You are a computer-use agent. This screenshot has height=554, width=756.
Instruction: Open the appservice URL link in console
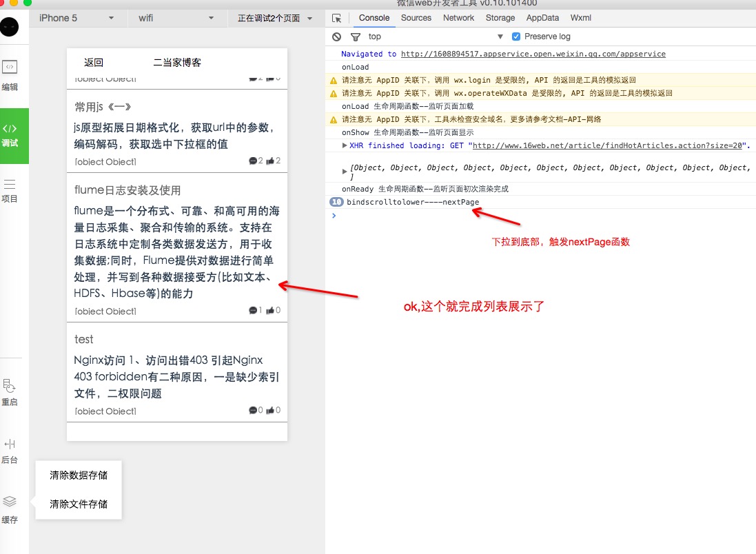click(533, 54)
